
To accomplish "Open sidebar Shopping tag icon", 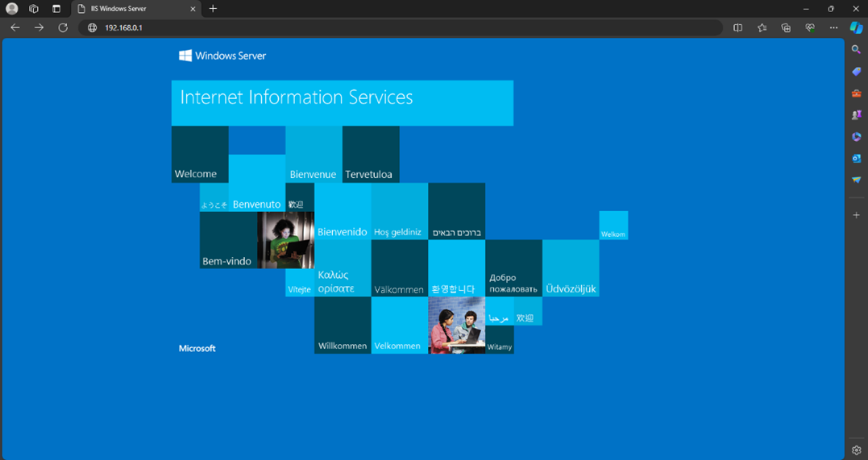I will tap(857, 72).
